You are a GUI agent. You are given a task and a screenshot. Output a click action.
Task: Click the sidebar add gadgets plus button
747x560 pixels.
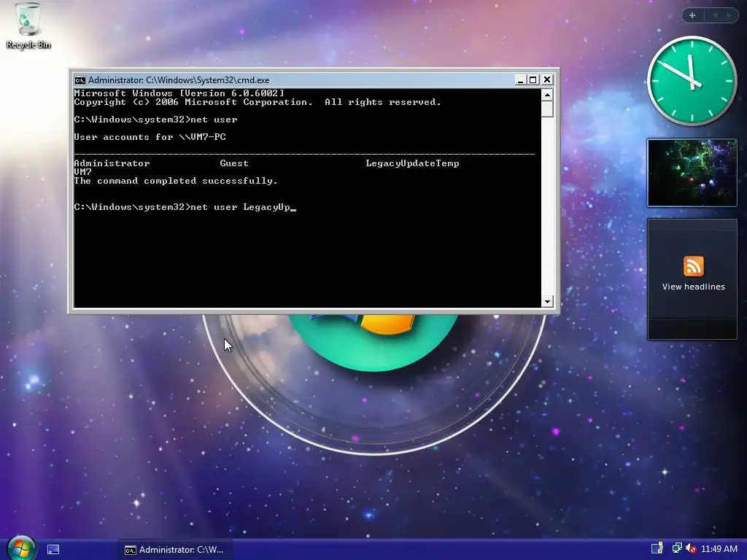point(692,15)
